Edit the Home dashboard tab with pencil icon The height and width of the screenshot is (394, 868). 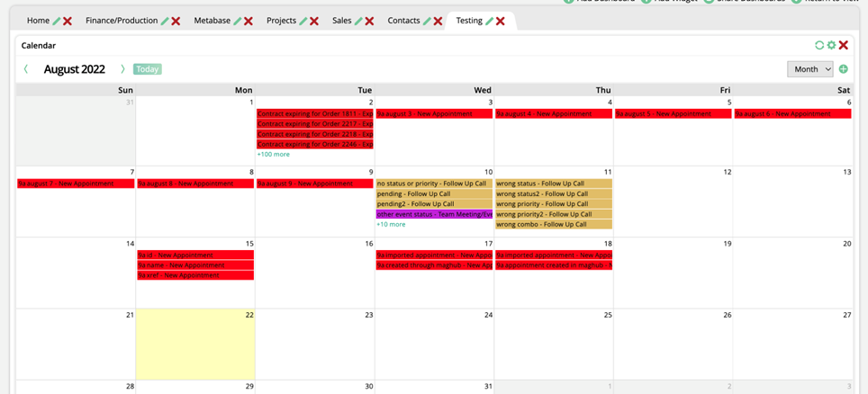tap(57, 21)
